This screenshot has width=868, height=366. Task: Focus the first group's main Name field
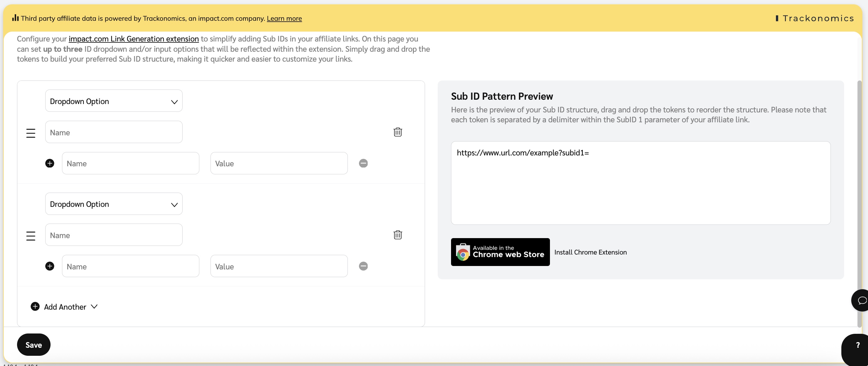click(x=113, y=132)
